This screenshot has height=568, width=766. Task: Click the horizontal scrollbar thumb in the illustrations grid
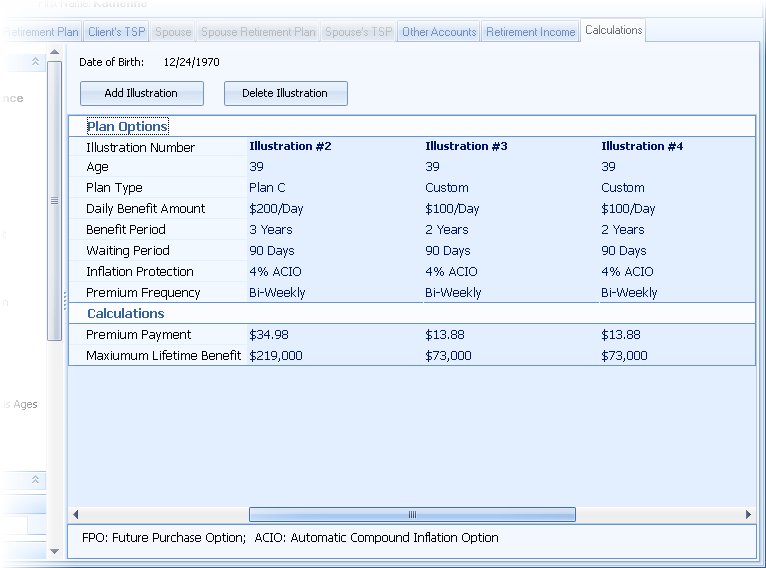pos(411,515)
